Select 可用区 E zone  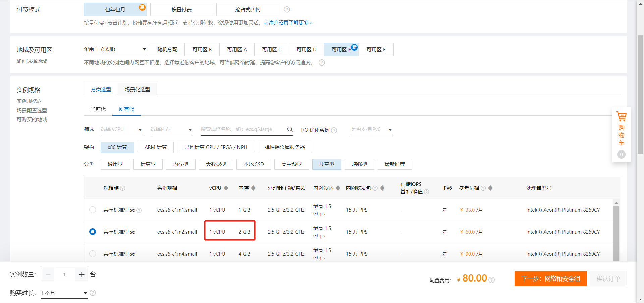tap(376, 49)
